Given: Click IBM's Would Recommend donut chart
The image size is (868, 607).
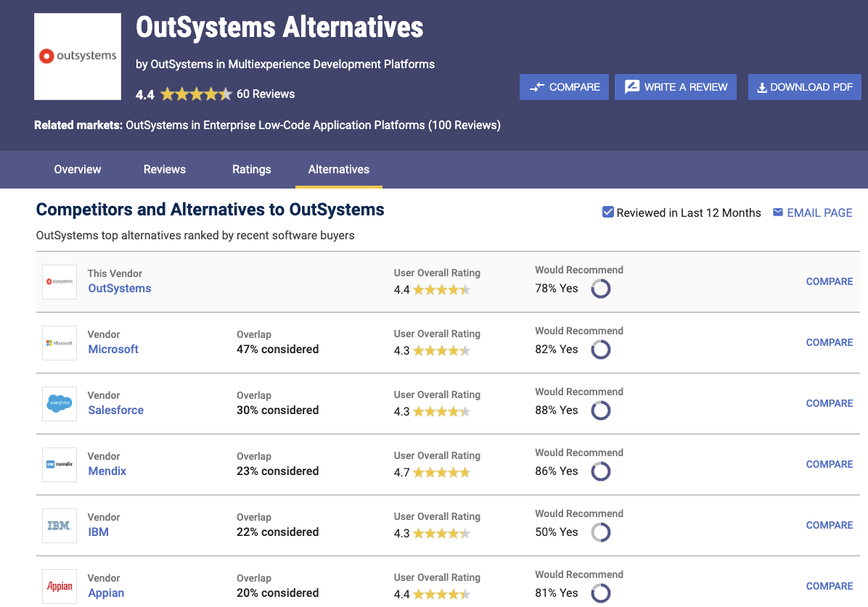Looking at the screenshot, I should coord(601,532).
